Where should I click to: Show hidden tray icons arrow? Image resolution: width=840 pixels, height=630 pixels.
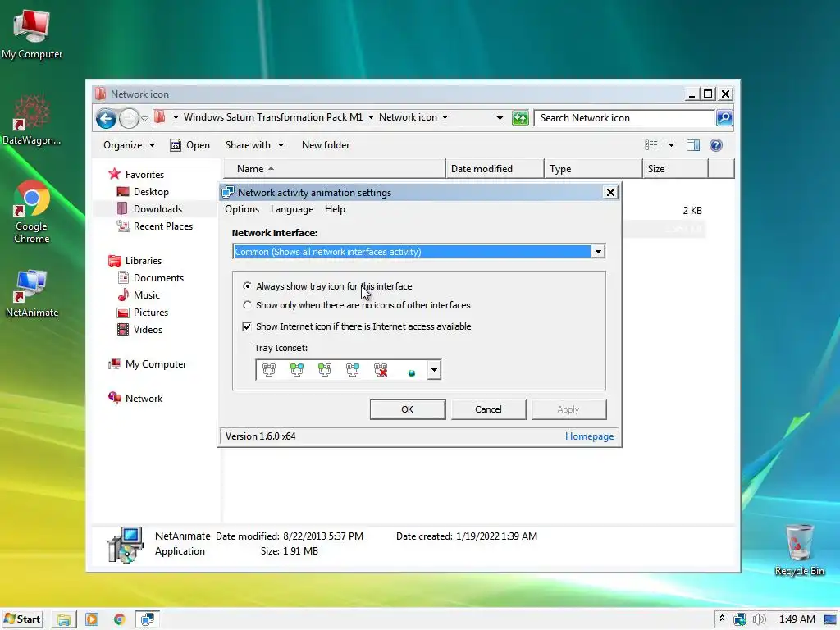tap(722, 619)
